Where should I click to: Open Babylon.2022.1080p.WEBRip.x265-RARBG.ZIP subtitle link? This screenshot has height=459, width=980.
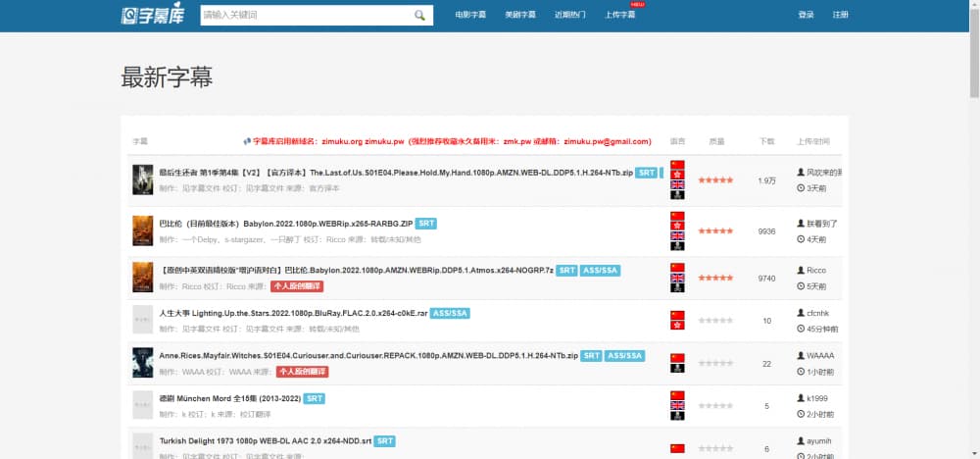tap(285, 224)
